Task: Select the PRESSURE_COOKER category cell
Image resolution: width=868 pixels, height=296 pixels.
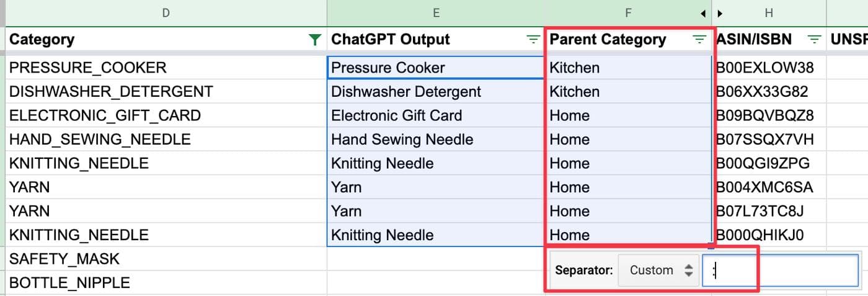Action: click(x=166, y=68)
